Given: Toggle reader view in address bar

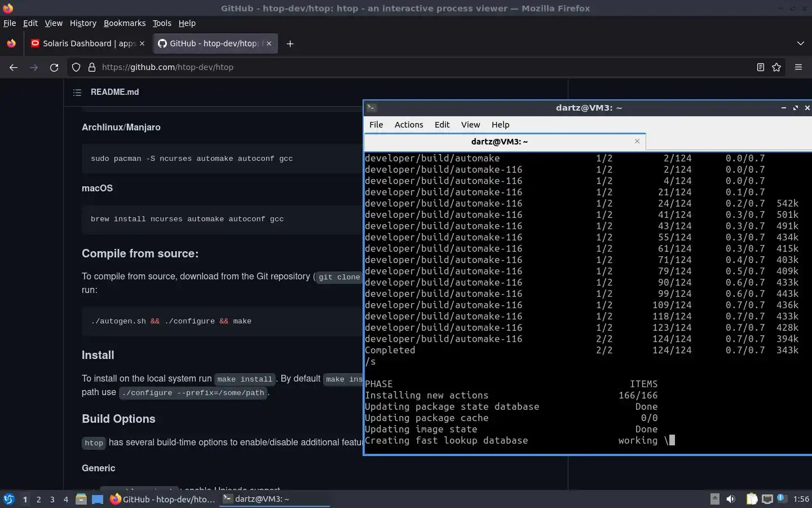Looking at the screenshot, I should click(760, 67).
